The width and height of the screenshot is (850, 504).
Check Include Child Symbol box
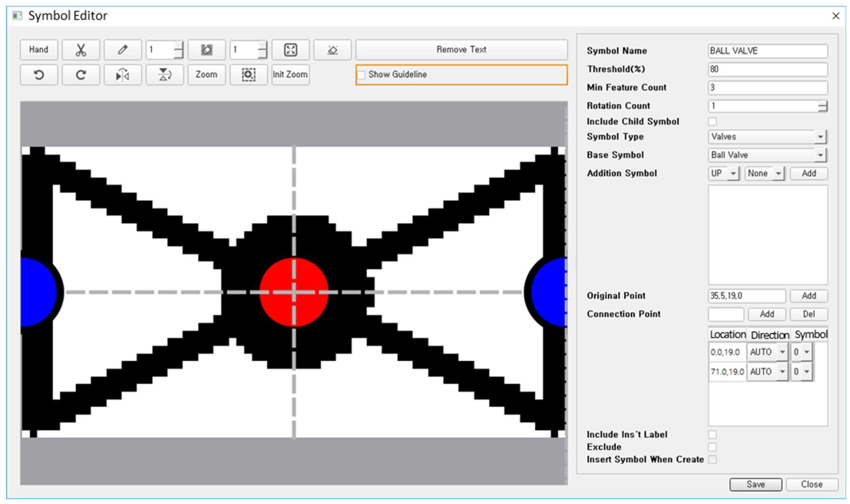(712, 122)
